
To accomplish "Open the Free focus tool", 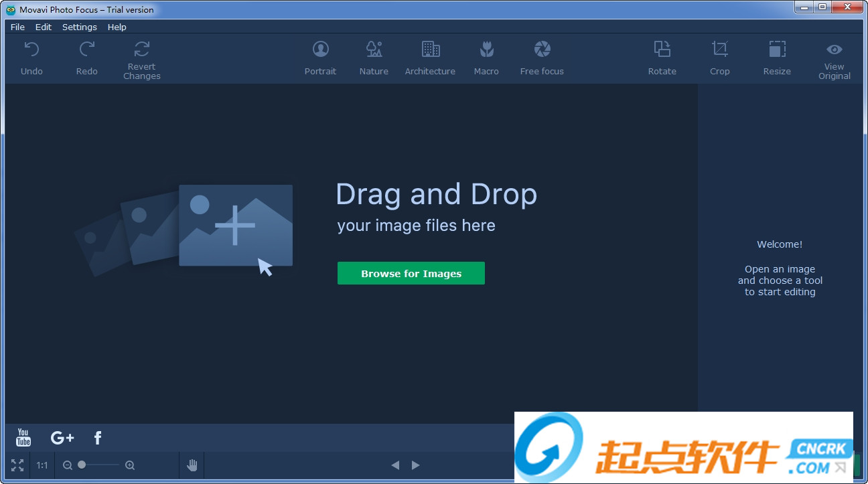I will pyautogui.click(x=541, y=57).
